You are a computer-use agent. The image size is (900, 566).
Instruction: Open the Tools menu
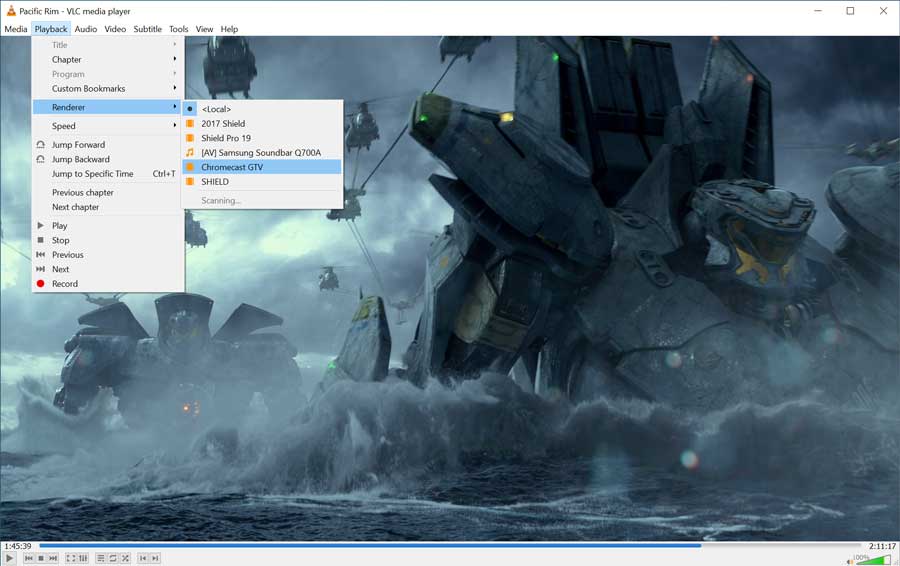[179, 29]
